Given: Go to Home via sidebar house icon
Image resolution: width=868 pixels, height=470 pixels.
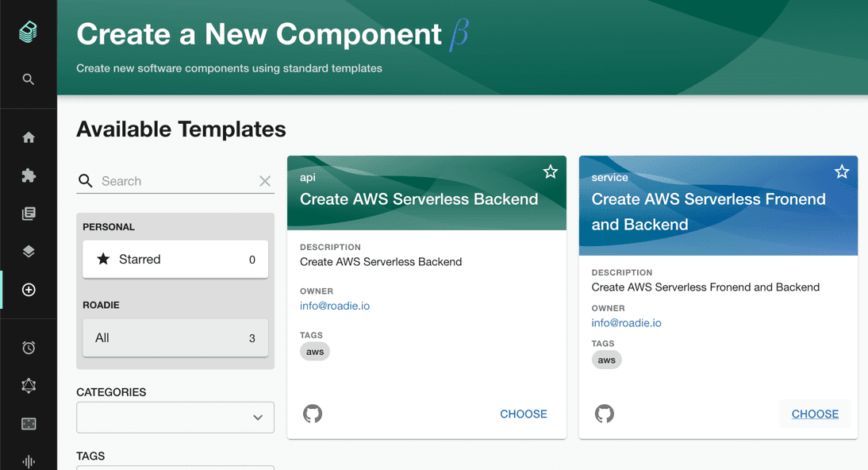Looking at the screenshot, I should tap(29, 137).
